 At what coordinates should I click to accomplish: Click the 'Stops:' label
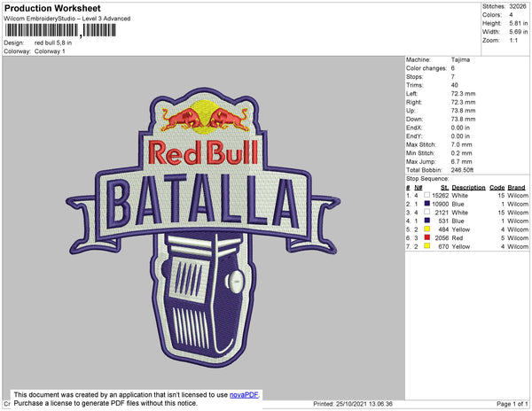click(415, 76)
